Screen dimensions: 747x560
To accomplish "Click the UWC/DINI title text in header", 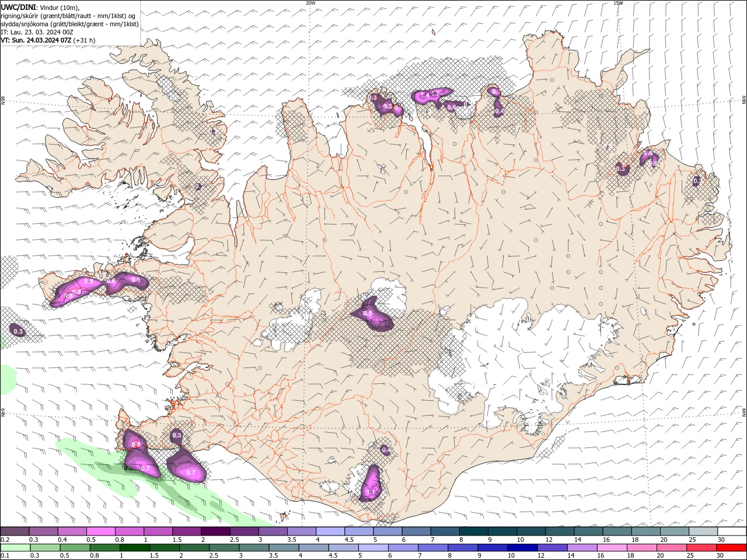I will tap(18, 6).
